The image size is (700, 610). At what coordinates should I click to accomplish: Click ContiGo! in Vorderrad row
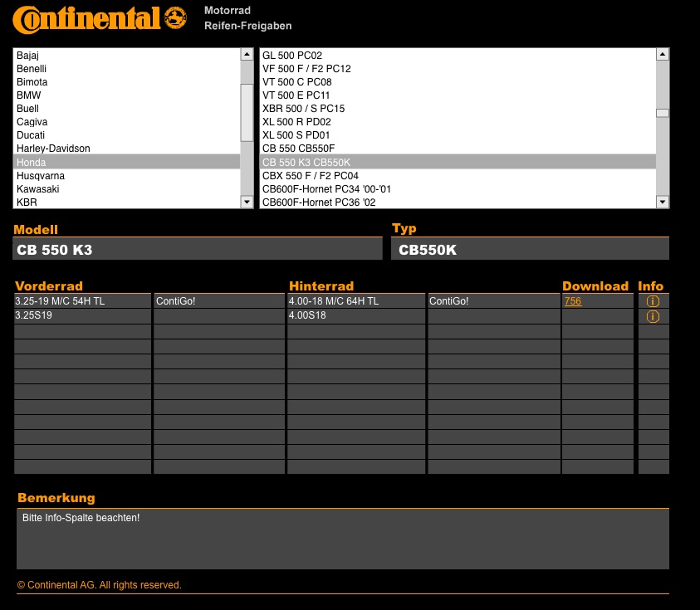(219, 301)
